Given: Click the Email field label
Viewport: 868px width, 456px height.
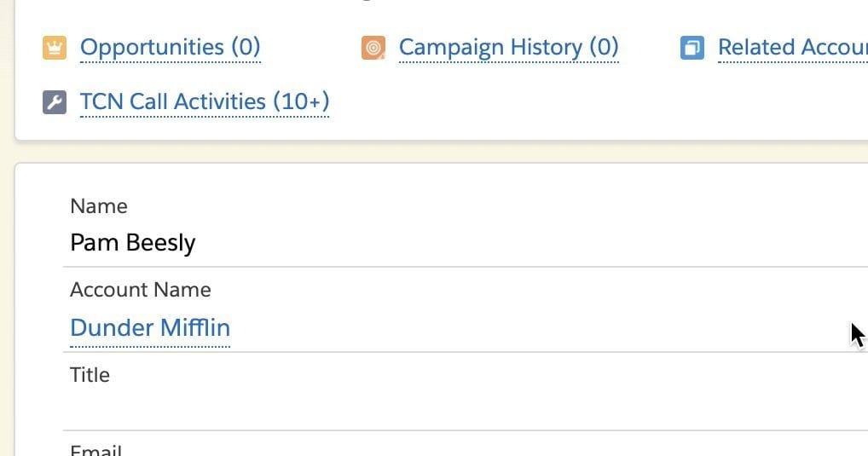Looking at the screenshot, I should 95,450.
